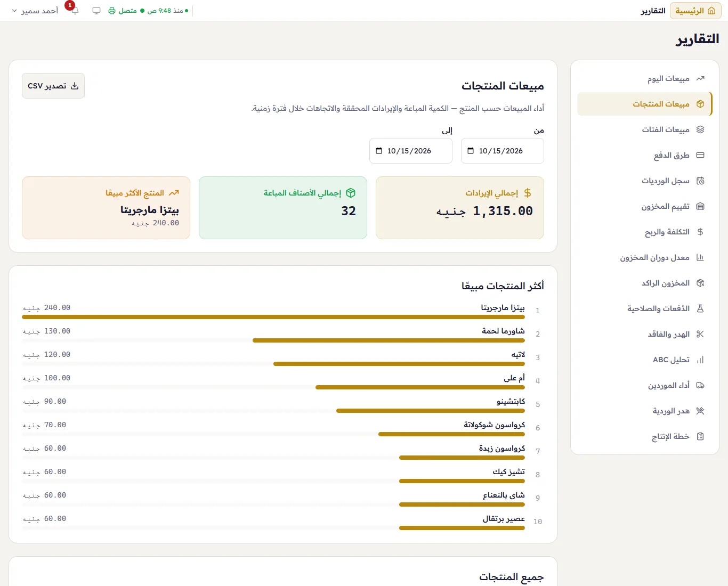Click the إجمالي الإيرادات revenue card value
The width and height of the screenshot is (728, 586).
click(484, 211)
